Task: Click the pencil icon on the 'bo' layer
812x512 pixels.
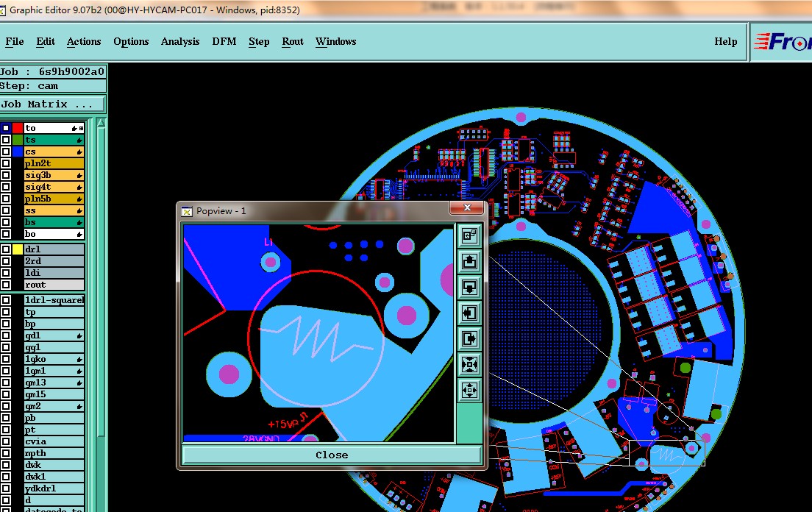Action: (x=79, y=235)
